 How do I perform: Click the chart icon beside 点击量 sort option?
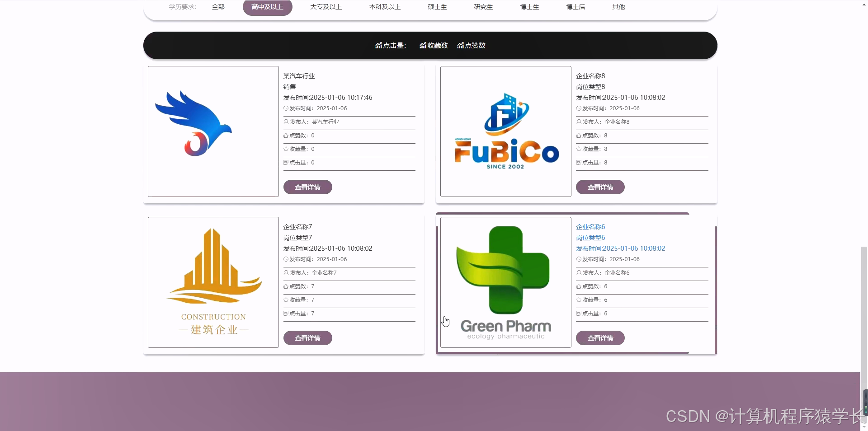pos(379,45)
